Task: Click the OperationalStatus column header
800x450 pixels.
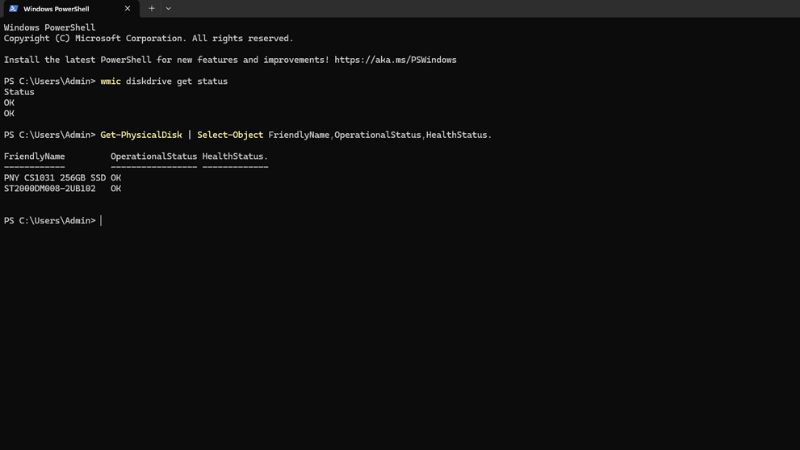Action: click(154, 156)
